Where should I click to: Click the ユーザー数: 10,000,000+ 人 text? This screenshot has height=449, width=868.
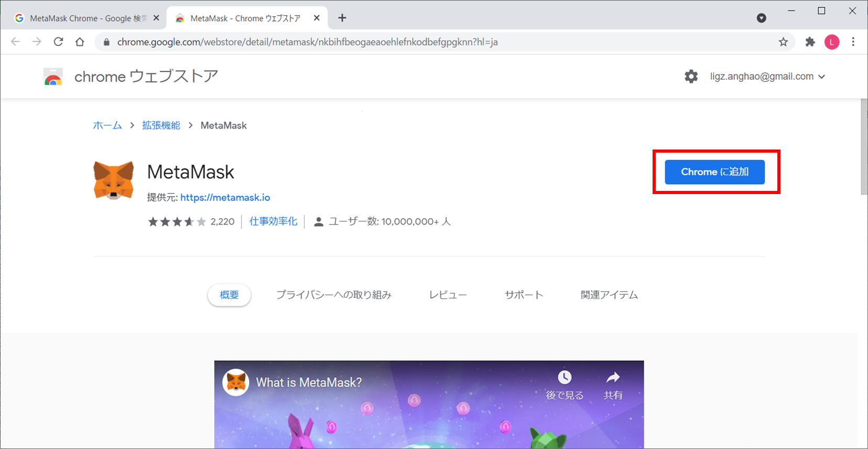(x=390, y=221)
